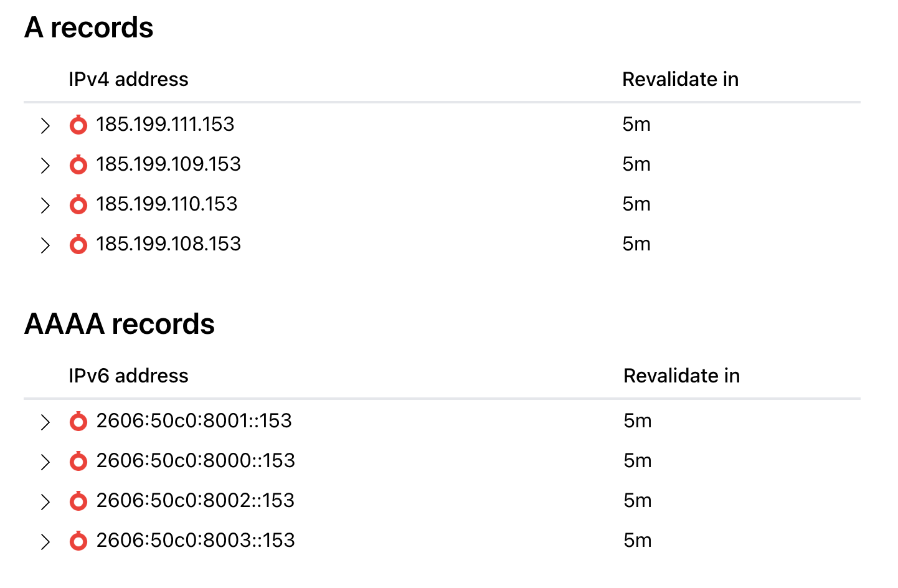Click red timer icon beside 2606:50c0:8003::153
The image size is (898, 588).
[78, 541]
